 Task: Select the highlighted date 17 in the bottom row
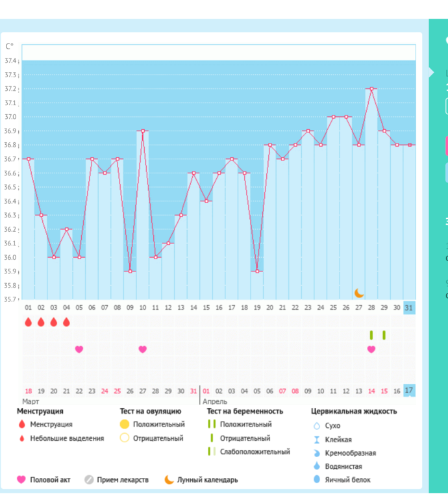409,391
